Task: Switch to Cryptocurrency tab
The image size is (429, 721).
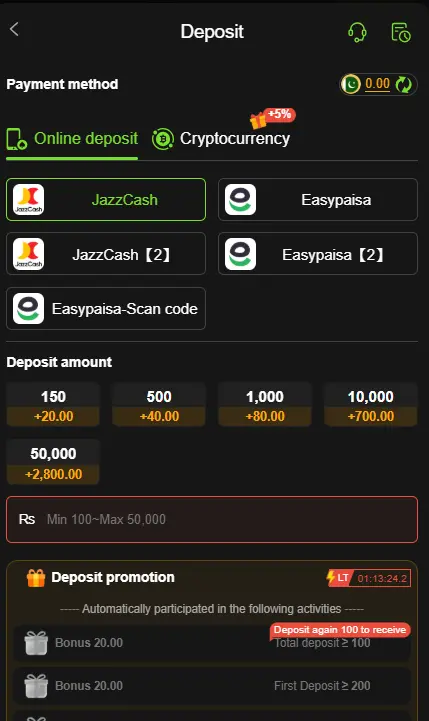Action: [221, 138]
